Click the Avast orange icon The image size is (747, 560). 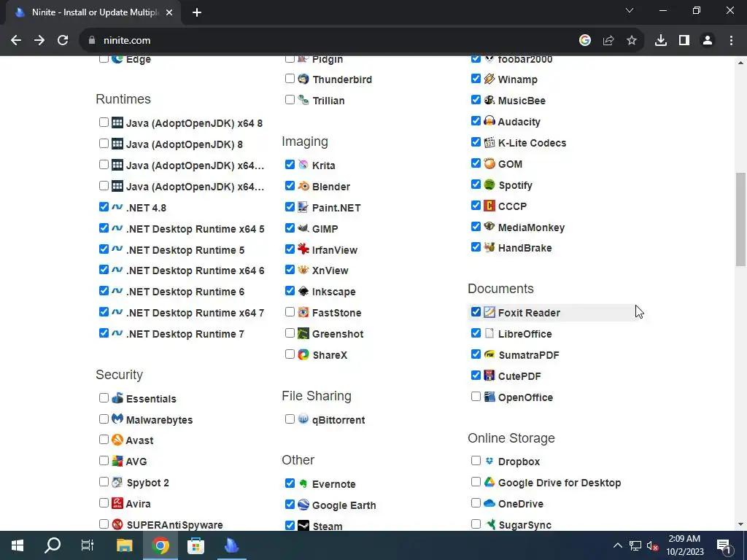click(117, 440)
